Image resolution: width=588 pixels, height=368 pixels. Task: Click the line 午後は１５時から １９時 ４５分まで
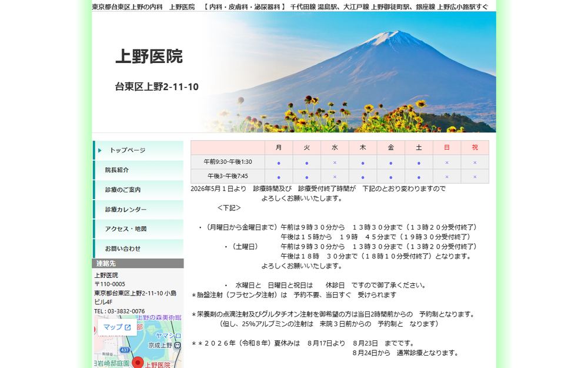pos(377,237)
